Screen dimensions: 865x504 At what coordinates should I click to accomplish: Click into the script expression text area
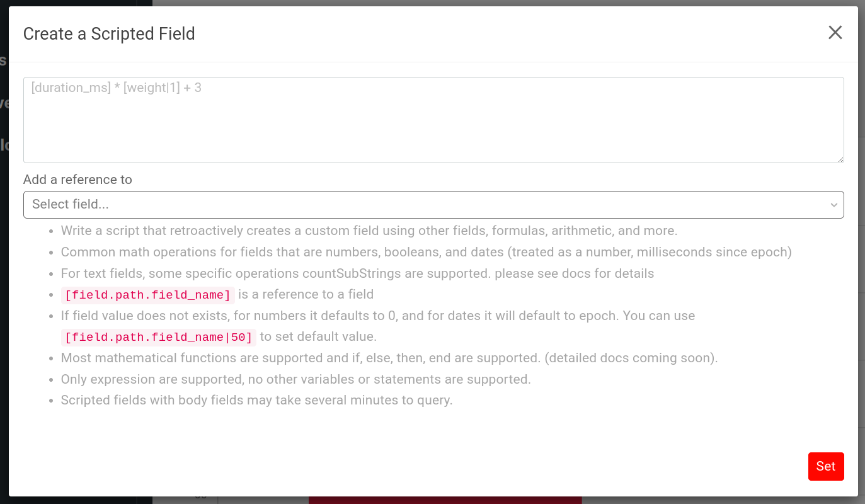[x=433, y=120]
